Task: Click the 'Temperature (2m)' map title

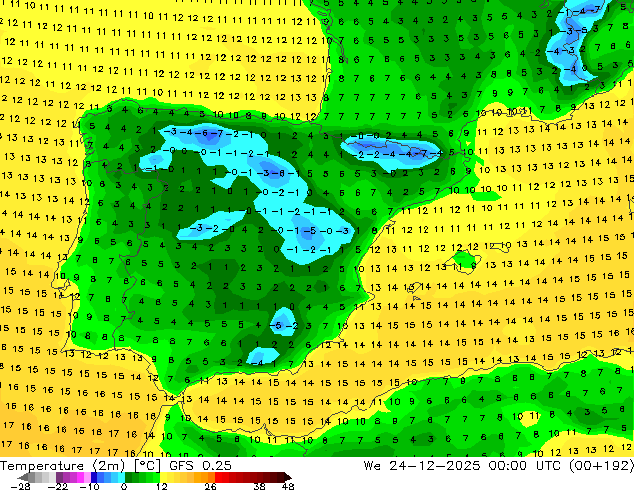Action: (x=63, y=466)
